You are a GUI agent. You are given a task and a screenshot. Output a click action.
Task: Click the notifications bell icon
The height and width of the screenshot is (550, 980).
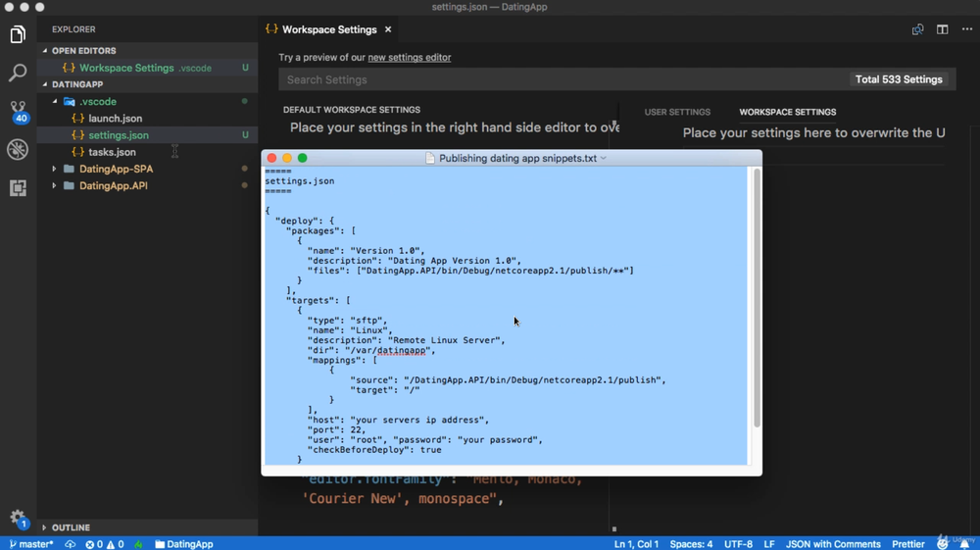pyautogui.click(x=964, y=544)
